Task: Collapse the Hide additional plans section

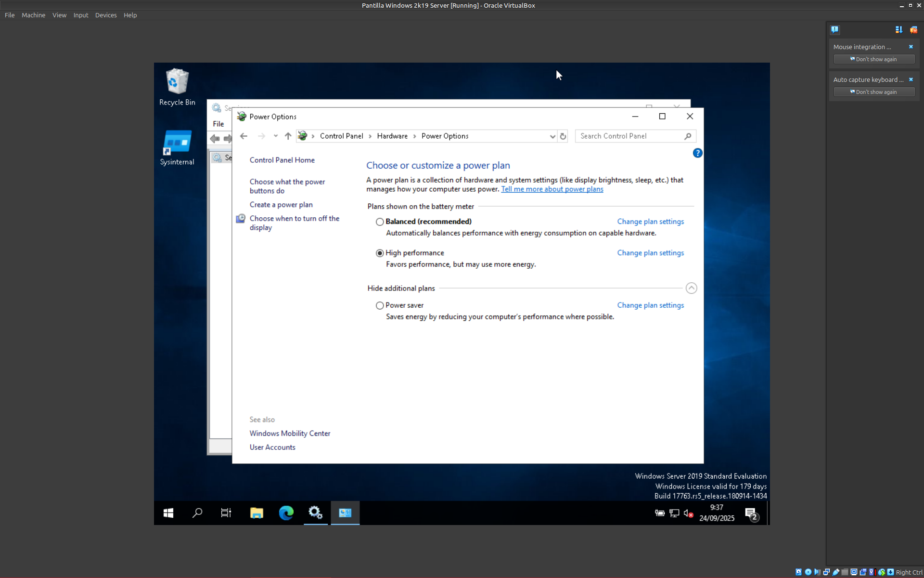Action: click(x=691, y=288)
